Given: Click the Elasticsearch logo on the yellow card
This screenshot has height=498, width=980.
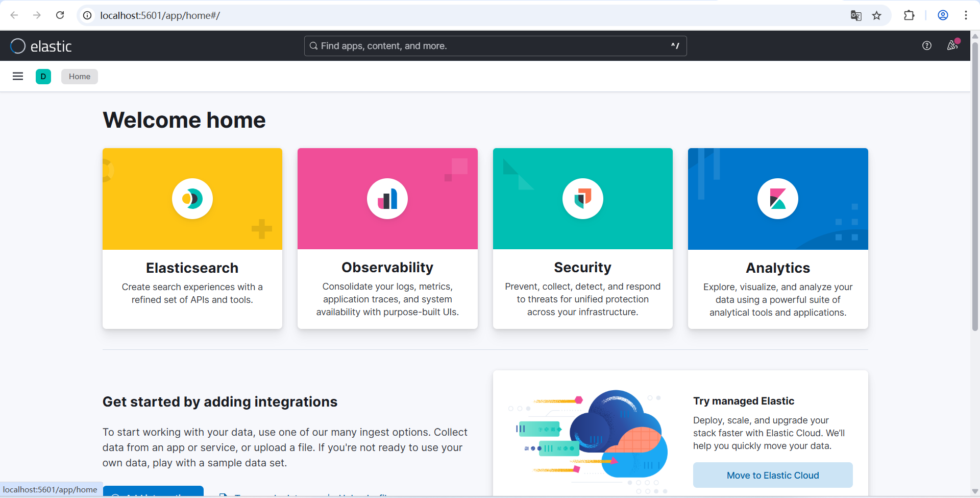Looking at the screenshot, I should [192, 199].
